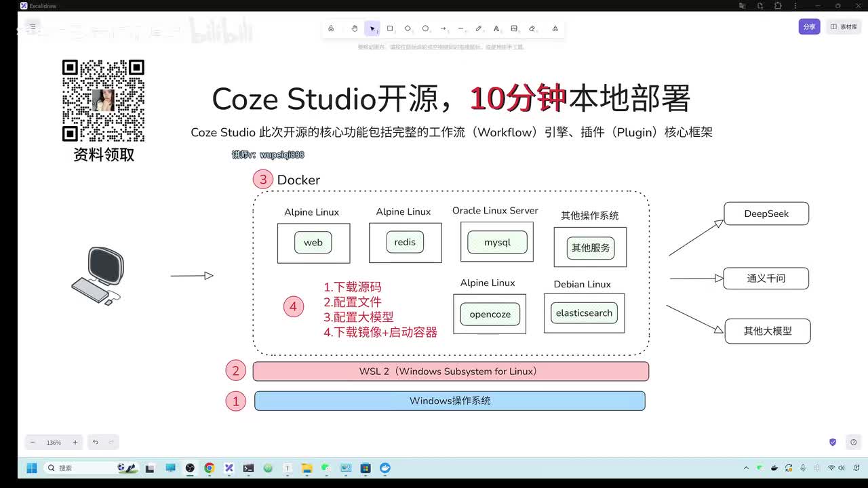The image size is (868, 488).
Task: Reset zoom via the 136% label
Action: click(54, 442)
